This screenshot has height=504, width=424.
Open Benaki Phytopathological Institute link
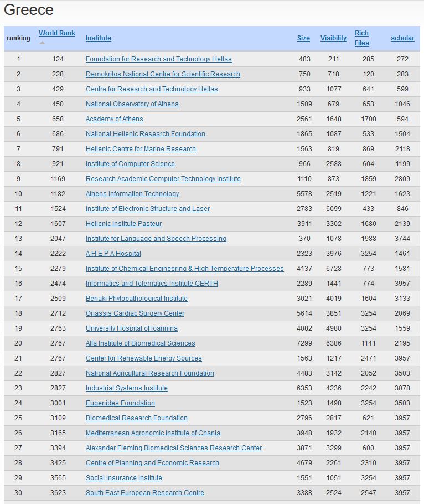[x=136, y=299]
